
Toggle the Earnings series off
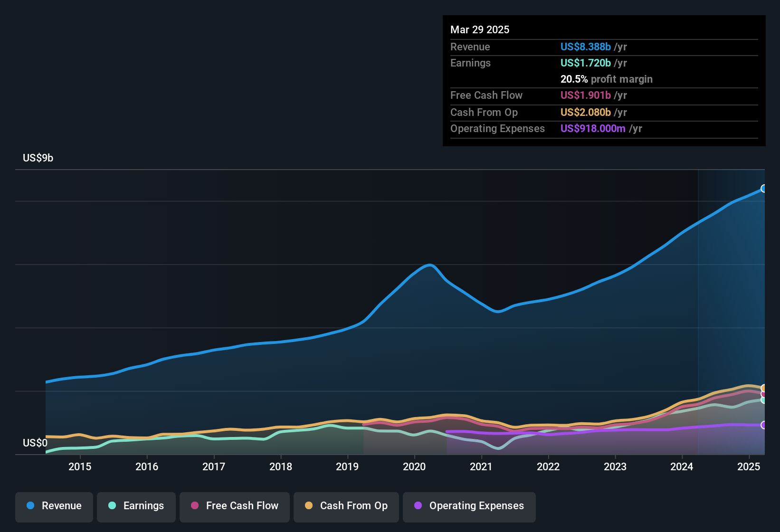(x=136, y=506)
